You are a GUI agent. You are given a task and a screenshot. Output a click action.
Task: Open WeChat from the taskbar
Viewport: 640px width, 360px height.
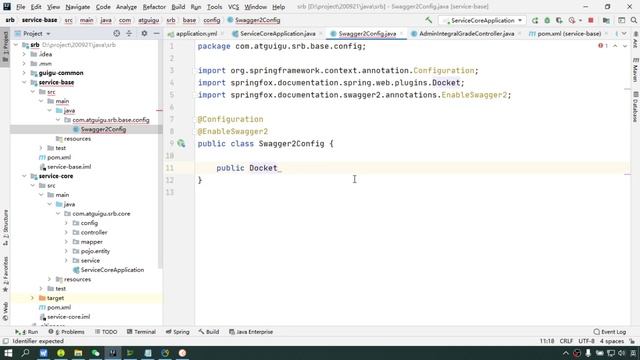point(96,353)
